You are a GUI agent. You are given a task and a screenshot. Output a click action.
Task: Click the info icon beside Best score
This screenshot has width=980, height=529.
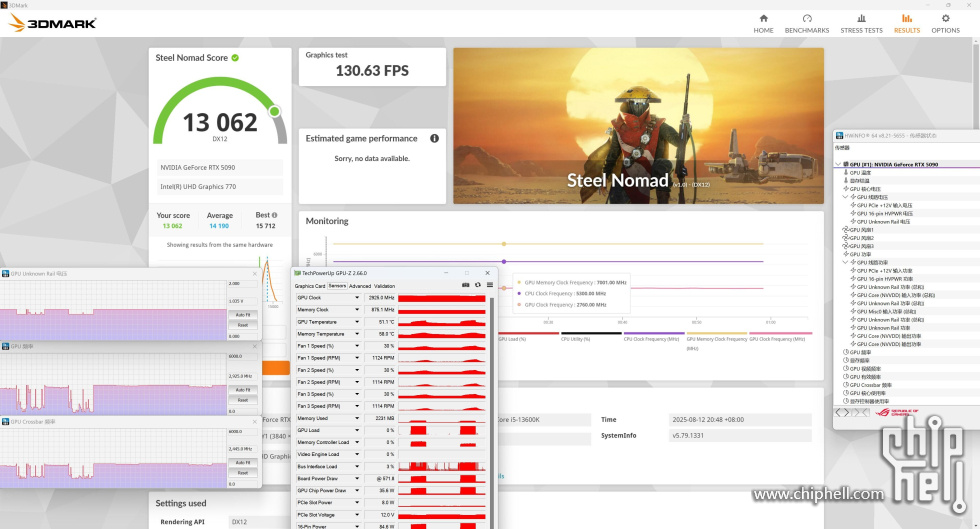tap(274, 215)
